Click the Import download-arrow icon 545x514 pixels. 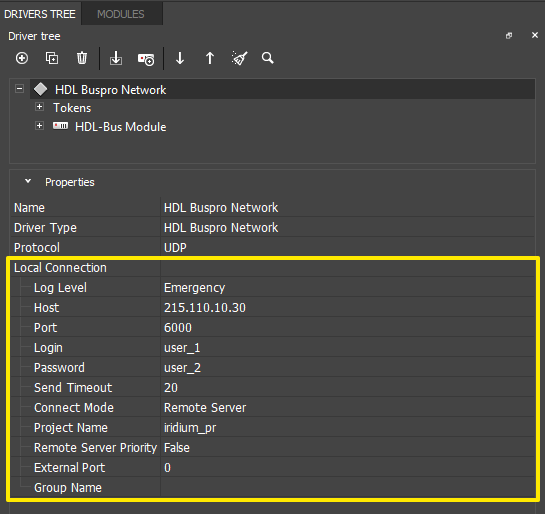pos(116,58)
